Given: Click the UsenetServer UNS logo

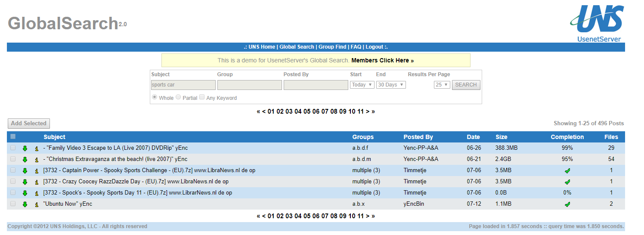Looking at the screenshot, I should [x=598, y=23].
